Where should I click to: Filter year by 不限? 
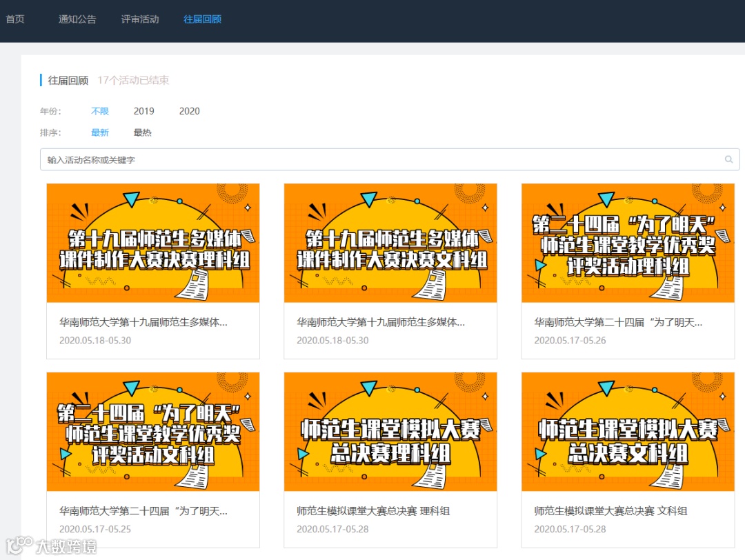click(x=100, y=111)
